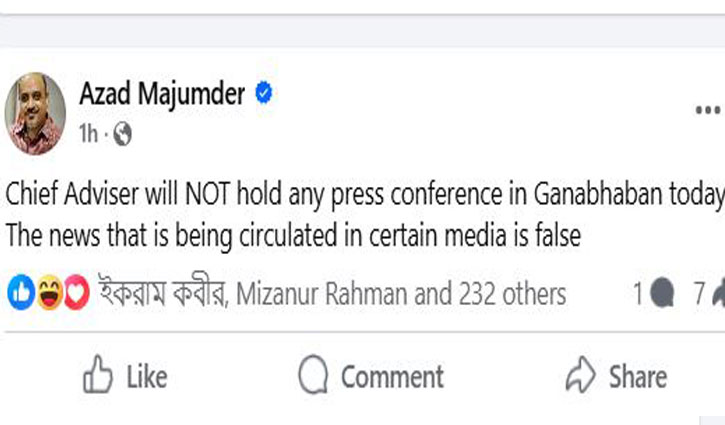Click the 1h post timestamp

pos(89,133)
